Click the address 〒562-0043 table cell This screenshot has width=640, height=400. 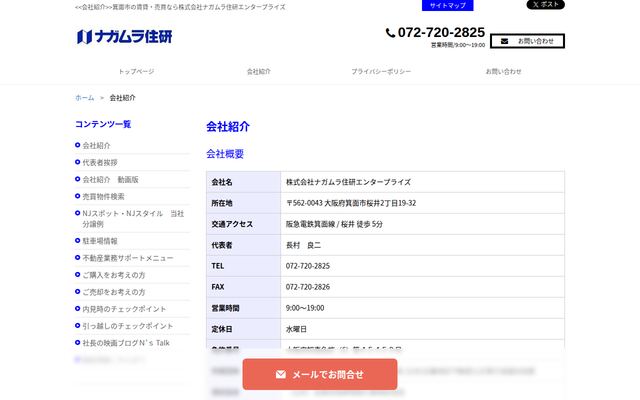pos(423,203)
